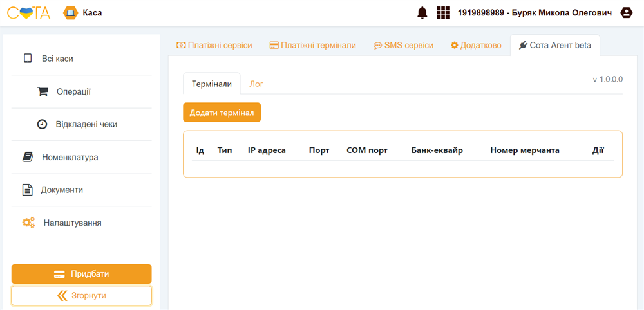644x310 pixels.
Task: Go to Операції section
Action: pyautogui.click(x=73, y=91)
